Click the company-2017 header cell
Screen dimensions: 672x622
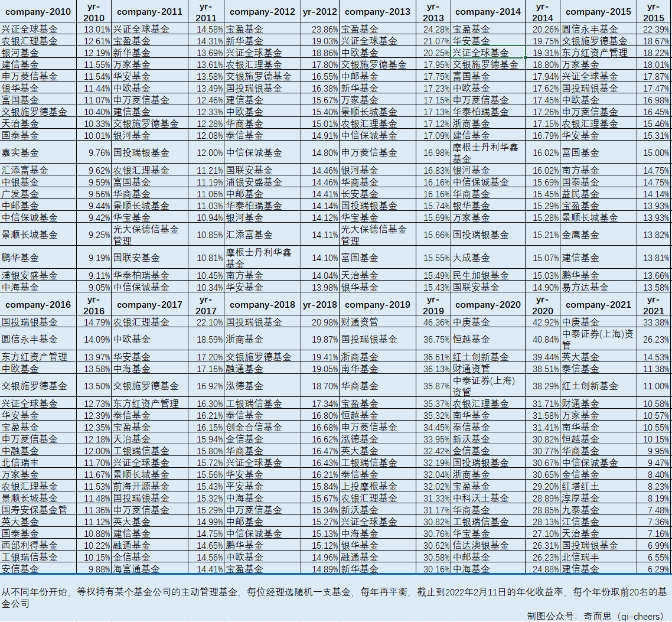(x=149, y=305)
